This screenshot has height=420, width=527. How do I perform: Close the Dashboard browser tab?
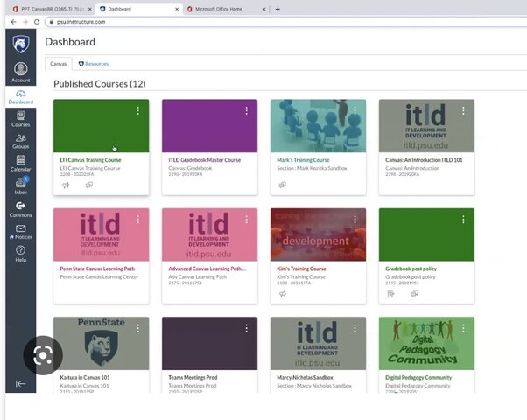177,9
